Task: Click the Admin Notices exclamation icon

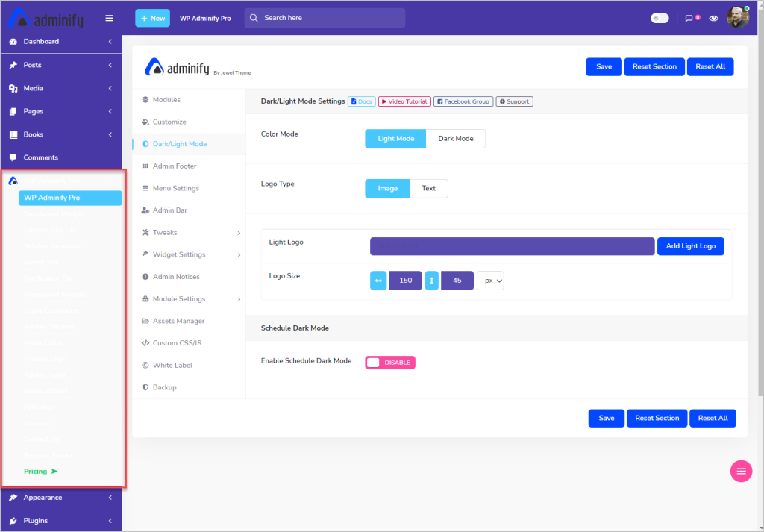Action: [145, 277]
